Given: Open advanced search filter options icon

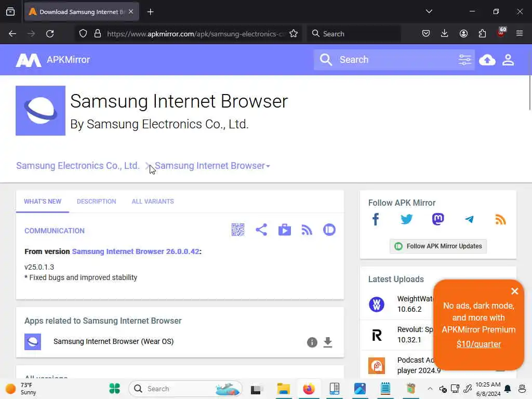Looking at the screenshot, I should click(465, 60).
